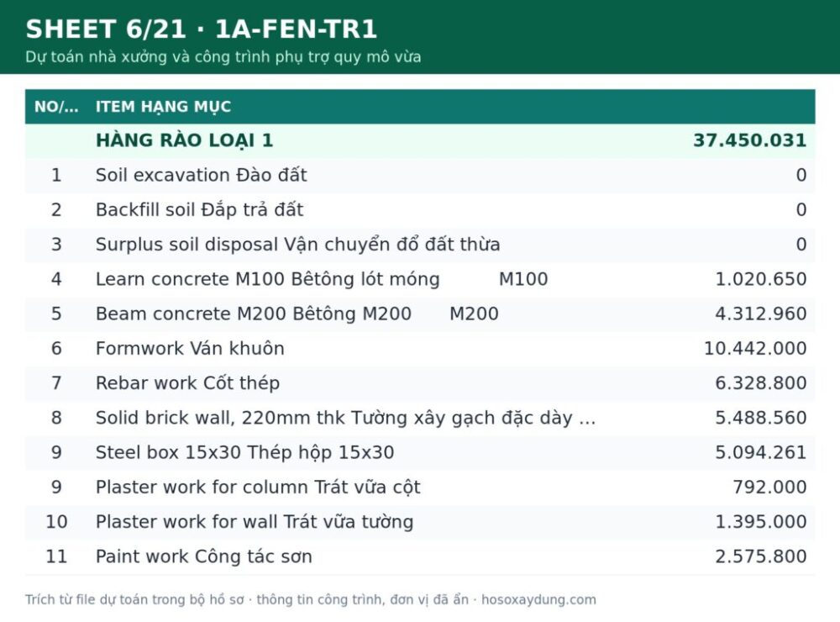Select the zero value in Backfill soil row
The height and width of the screenshot is (622, 840).
(801, 209)
